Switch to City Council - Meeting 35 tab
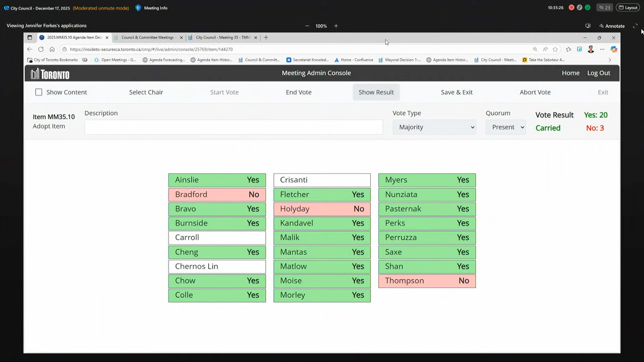Screen dimensions: 644x362 point(223,37)
